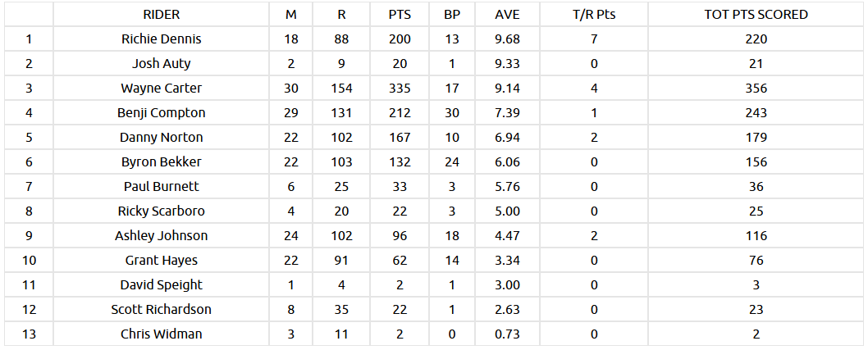Image resolution: width=868 pixels, height=350 pixels.
Task: Click the T/R Pts column header
Action: point(593,15)
